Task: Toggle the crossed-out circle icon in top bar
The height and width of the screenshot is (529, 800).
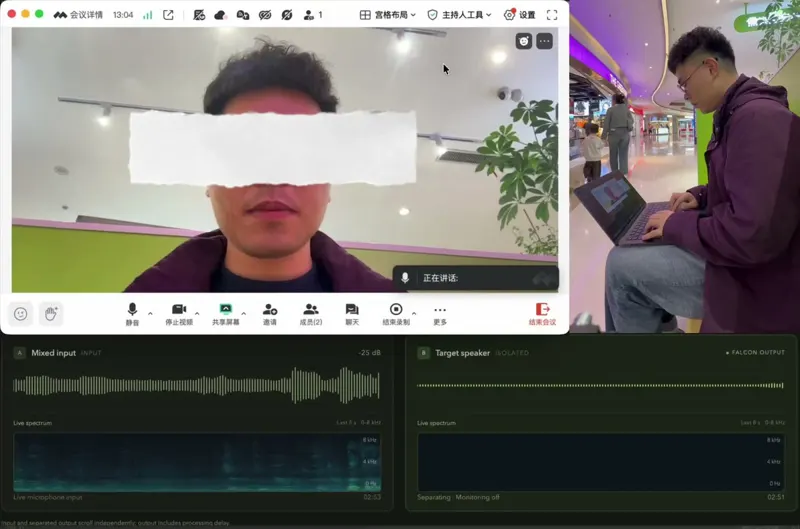Action: [287, 15]
